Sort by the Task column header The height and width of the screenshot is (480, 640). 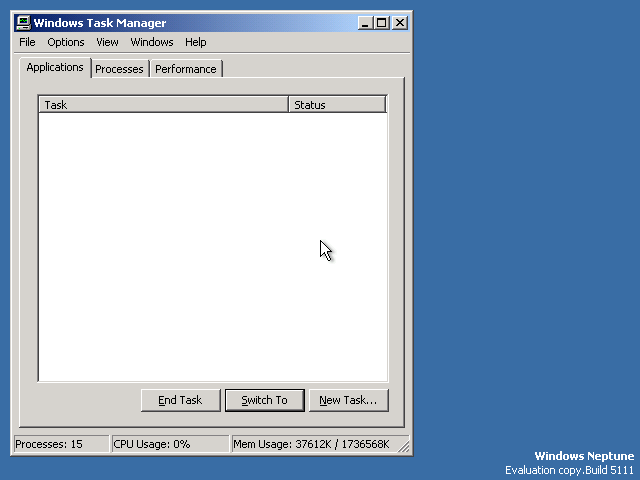(163, 105)
